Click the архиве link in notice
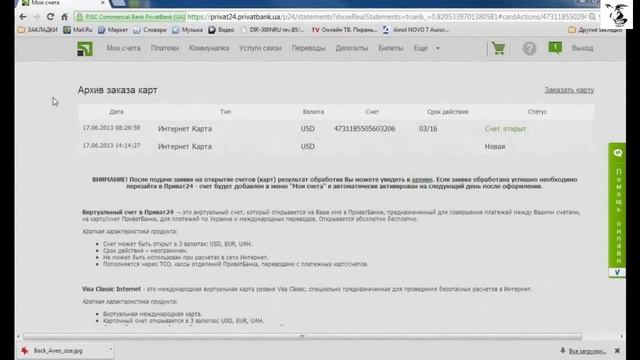This screenshot has width=640, height=360. [422, 180]
